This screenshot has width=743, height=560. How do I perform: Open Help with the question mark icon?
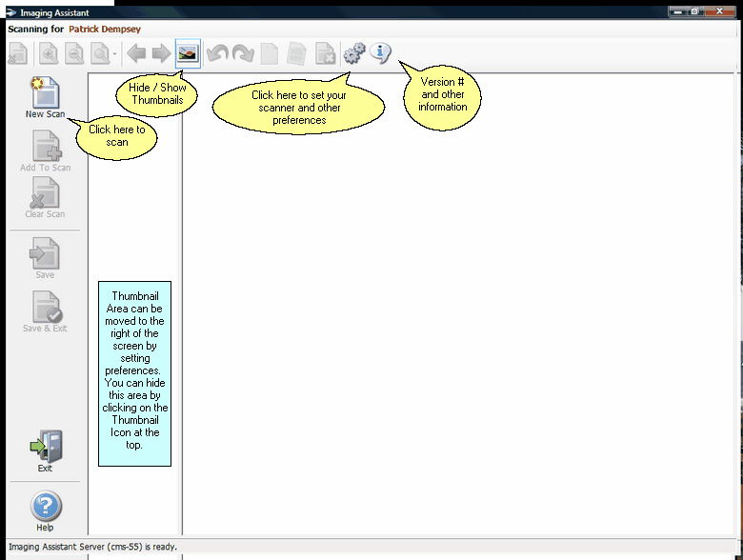coord(45,506)
